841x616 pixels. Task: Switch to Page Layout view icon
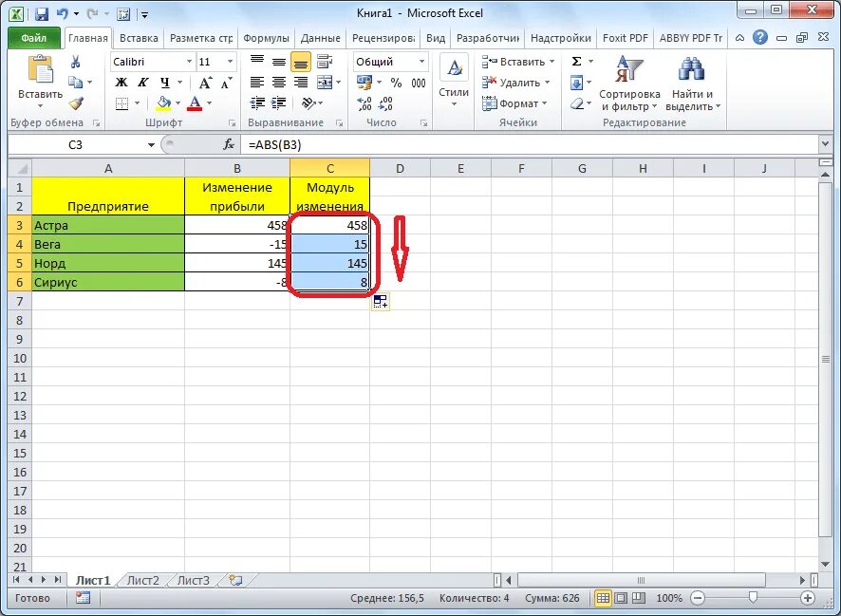click(x=621, y=598)
